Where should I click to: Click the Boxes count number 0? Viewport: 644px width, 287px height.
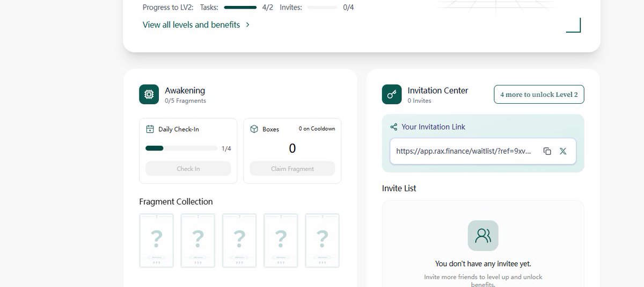[x=292, y=148]
